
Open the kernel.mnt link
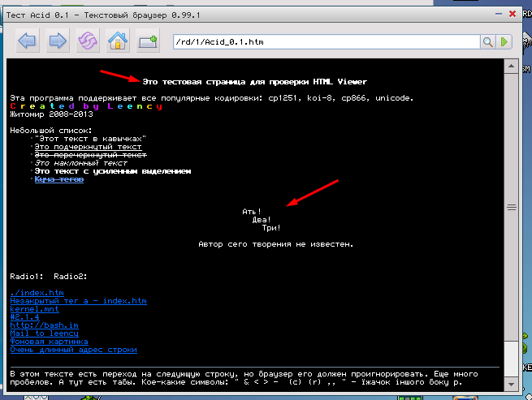point(35,308)
